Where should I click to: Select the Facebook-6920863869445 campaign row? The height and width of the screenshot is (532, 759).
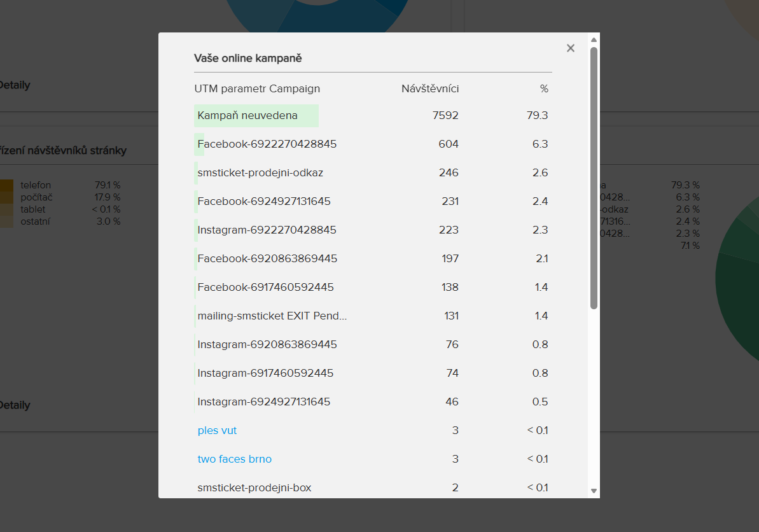267,259
